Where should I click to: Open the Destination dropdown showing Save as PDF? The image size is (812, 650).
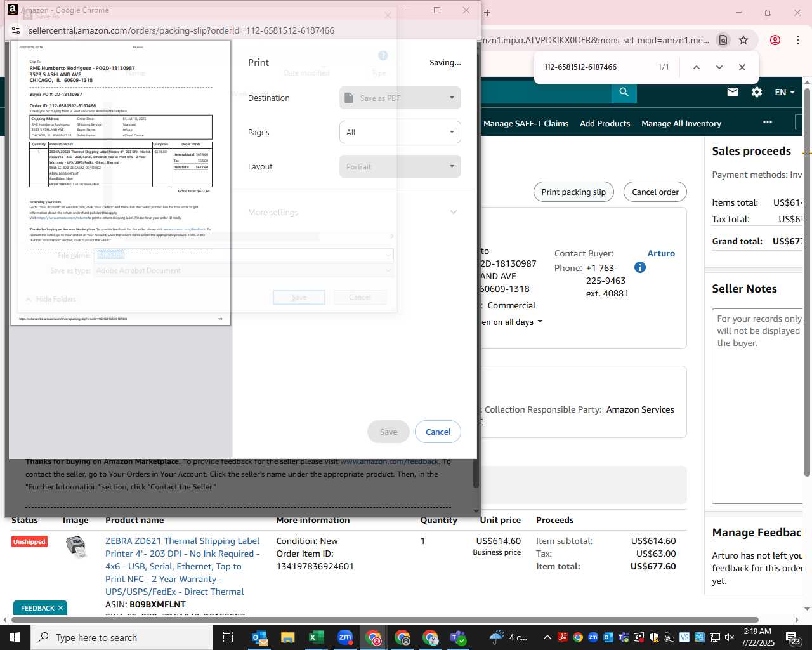coord(400,98)
